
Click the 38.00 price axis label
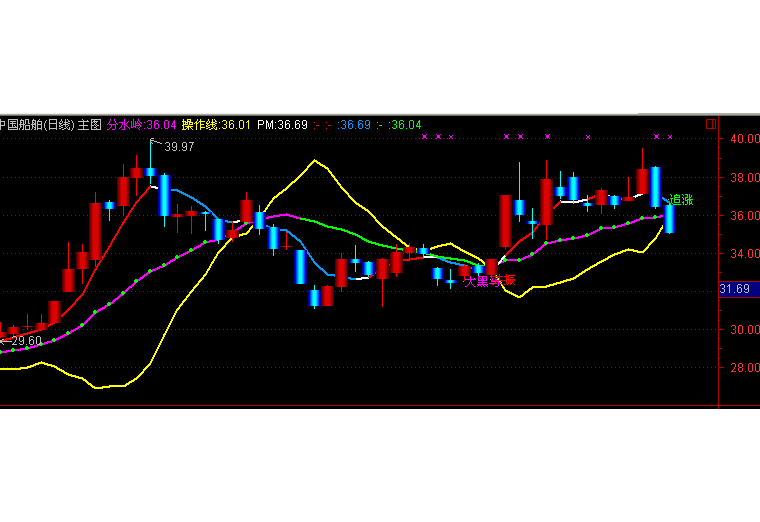click(x=739, y=177)
